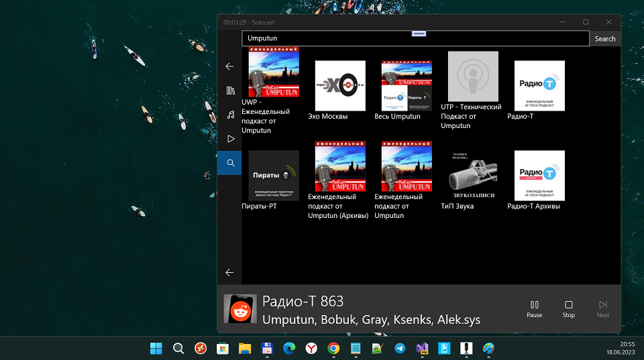Viewport: 644px width, 360px height.
Task: Click the 'Радио-Т Архивы' title text
Action: tap(533, 206)
